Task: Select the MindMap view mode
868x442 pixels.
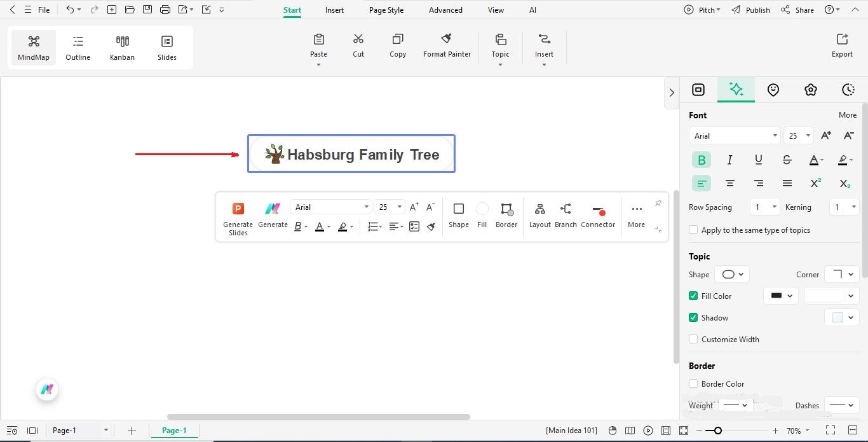Action: pyautogui.click(x=33, y=46)
